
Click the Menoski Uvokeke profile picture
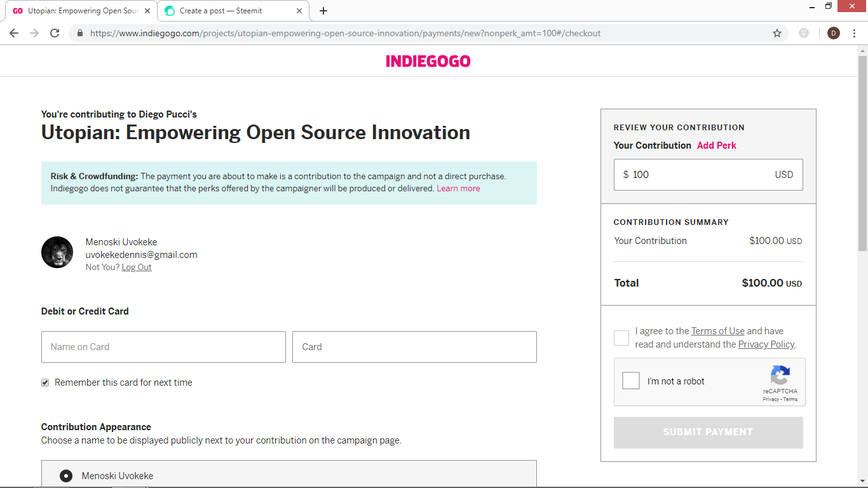[x=57, y=252]
